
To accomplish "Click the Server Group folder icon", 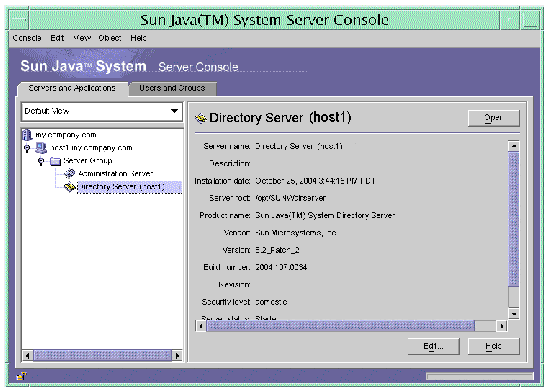I will (x=55, y=161).
